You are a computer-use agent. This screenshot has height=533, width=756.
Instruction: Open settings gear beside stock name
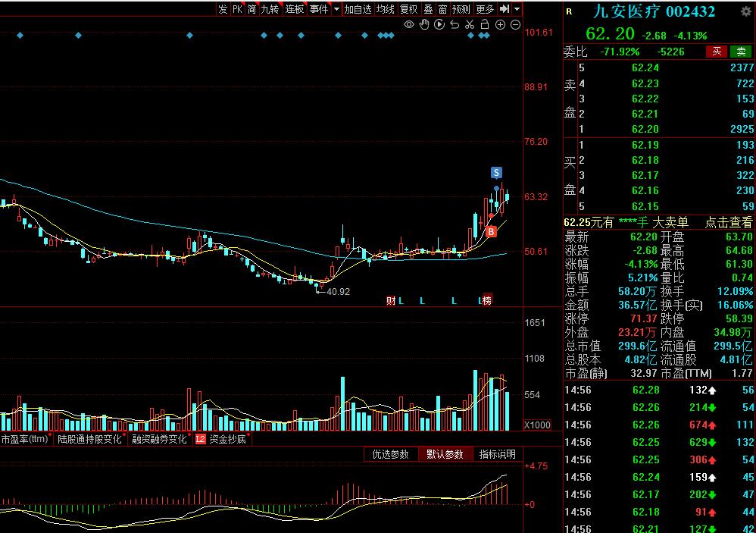[x=745, y=12]
